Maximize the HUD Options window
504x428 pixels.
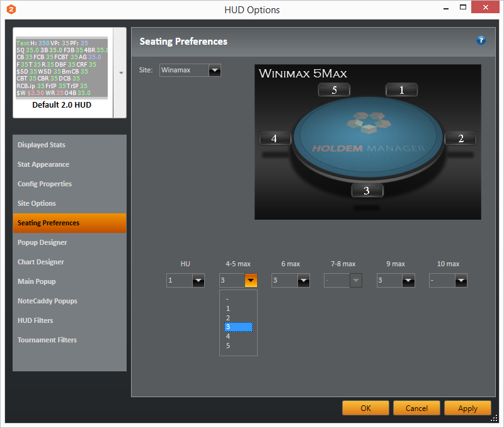pos(463,8)
